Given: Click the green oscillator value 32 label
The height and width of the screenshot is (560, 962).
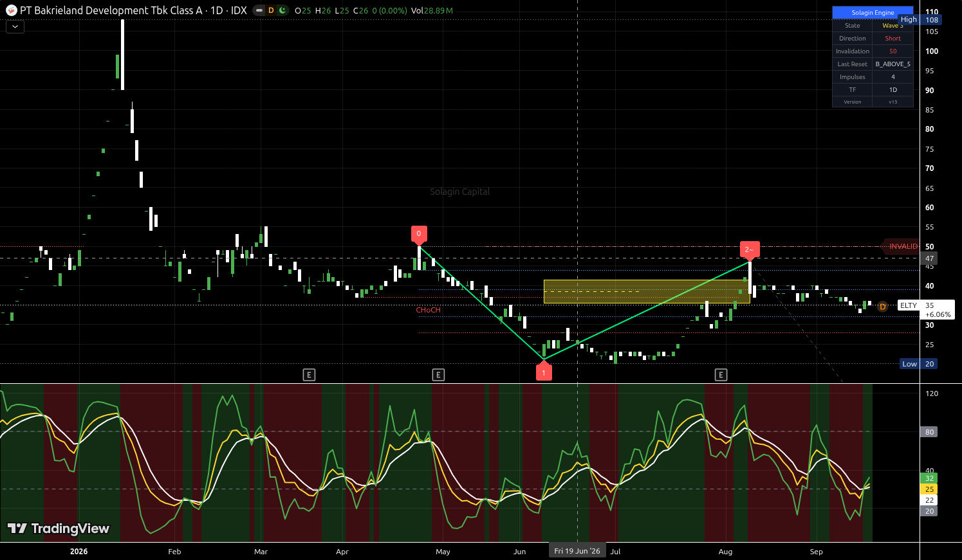Looking at the screenshot, I should point(929,478).
